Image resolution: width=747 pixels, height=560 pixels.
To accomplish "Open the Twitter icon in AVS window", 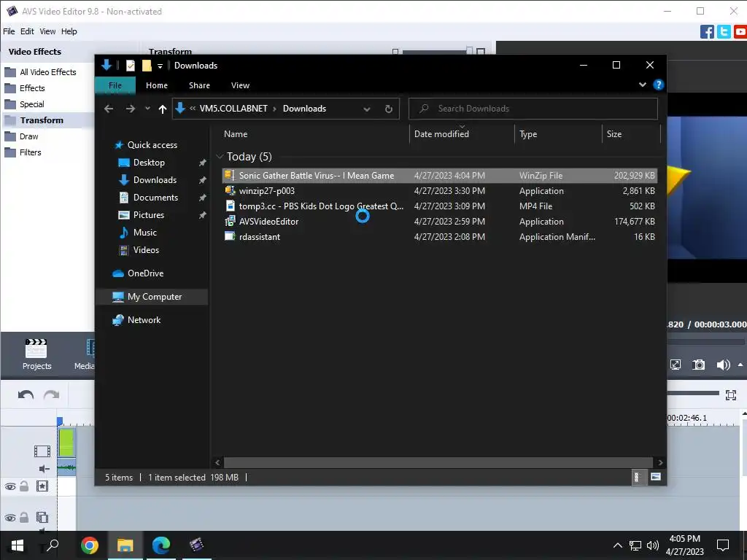I will coord(724,32).
